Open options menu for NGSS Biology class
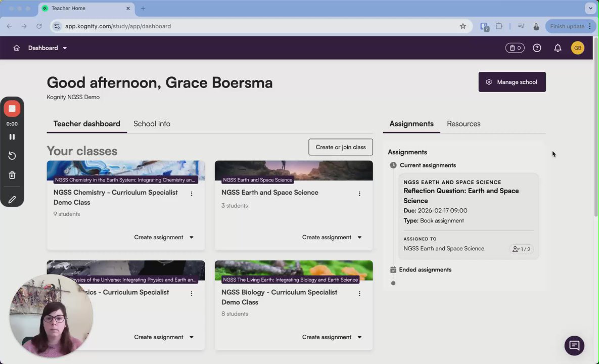Viewport: 599px width, 364px height. pos(359,293)
